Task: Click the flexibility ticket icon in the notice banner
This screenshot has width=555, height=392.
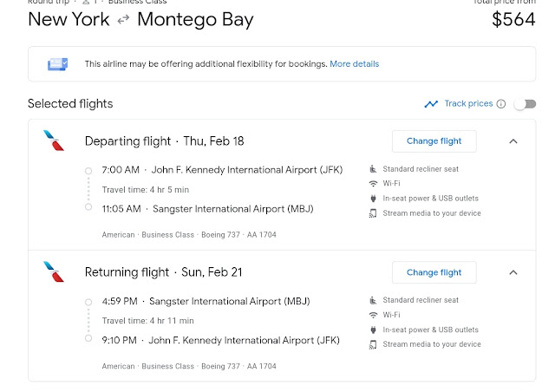Action: coord(58,64)
